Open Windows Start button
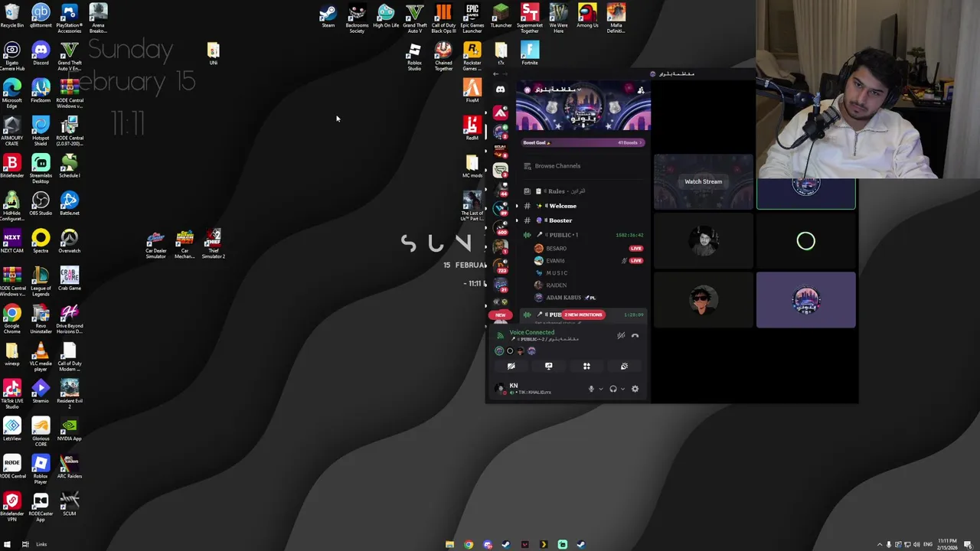Viewport: 980px width, 551px height. (x=7, y=545)
